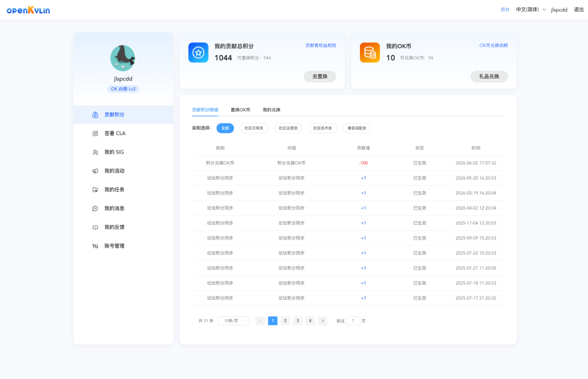588x379 pixels.
Task: Switch to 置换OK币 tab
Action: [241, 110]
